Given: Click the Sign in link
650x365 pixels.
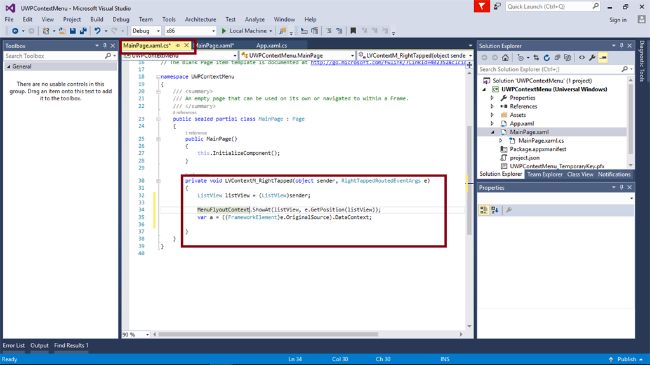Looking at the screenshot, I should click(618, 19).
